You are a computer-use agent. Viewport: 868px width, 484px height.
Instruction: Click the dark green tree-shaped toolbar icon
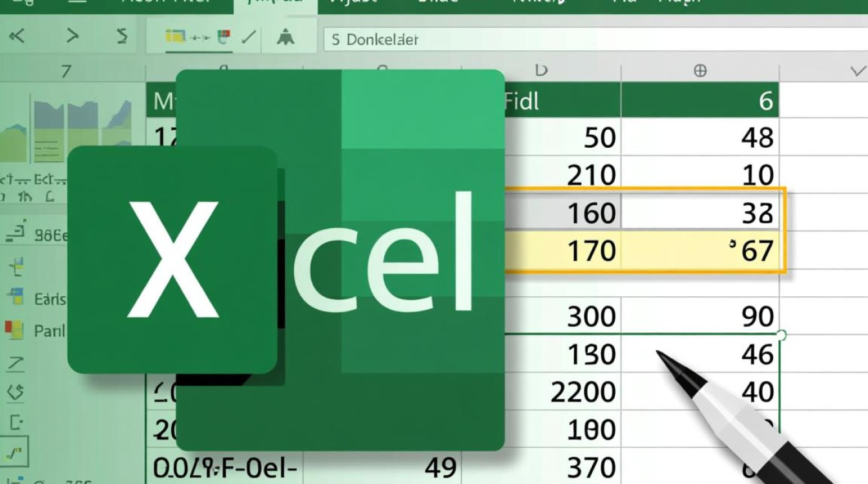tap(285, 37)
